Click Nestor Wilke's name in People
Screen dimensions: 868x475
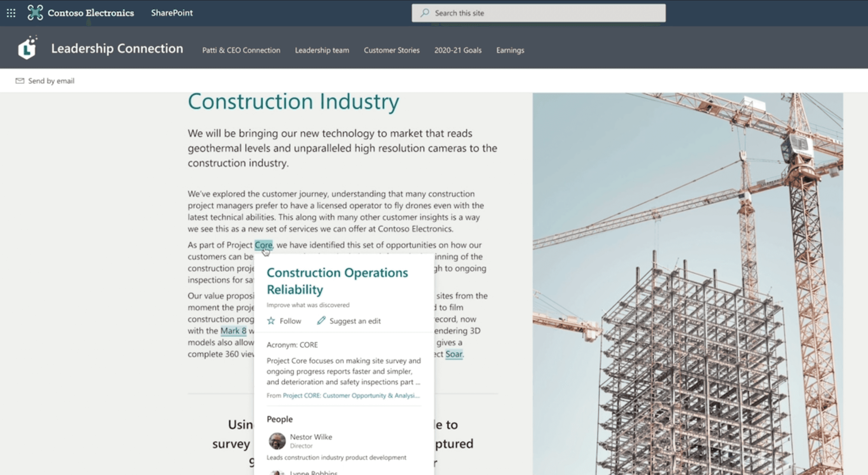pos(311,437)
